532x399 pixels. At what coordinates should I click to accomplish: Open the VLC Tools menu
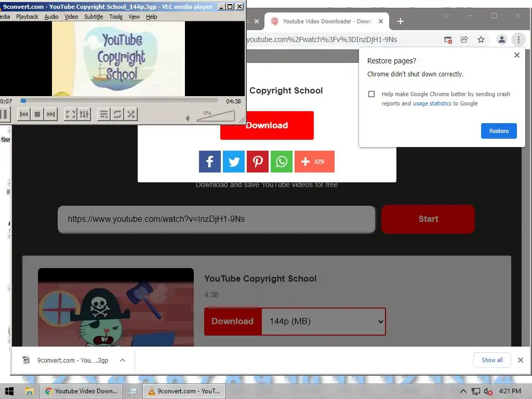click(x=116, y=17)
